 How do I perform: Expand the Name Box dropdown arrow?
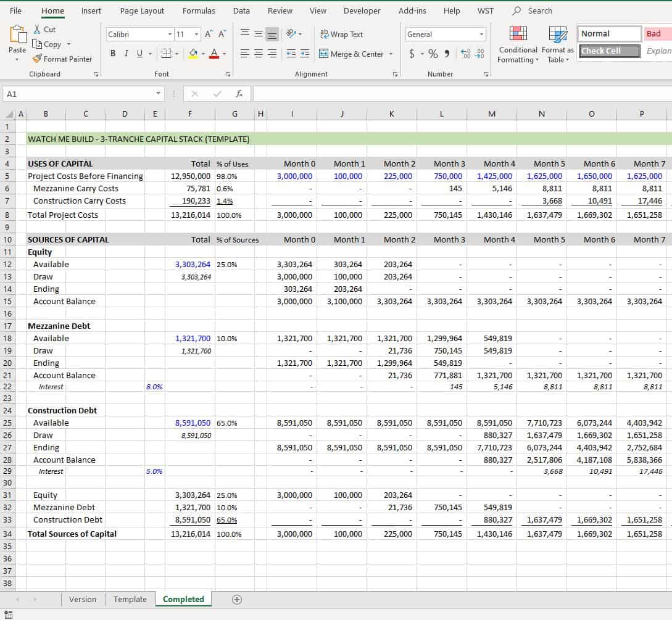158,93
